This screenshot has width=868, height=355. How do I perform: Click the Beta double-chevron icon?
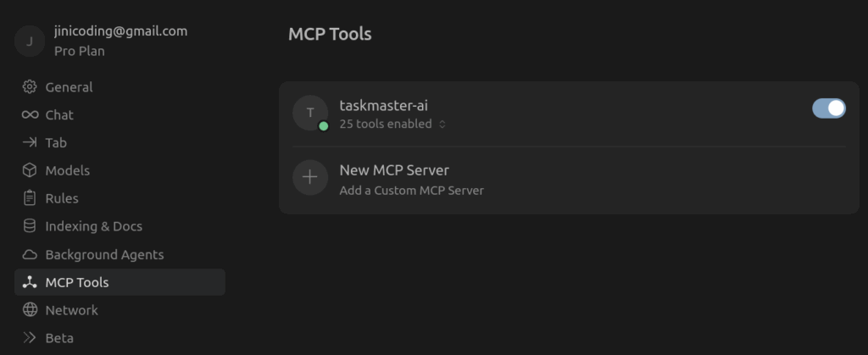tap(30, 337)
